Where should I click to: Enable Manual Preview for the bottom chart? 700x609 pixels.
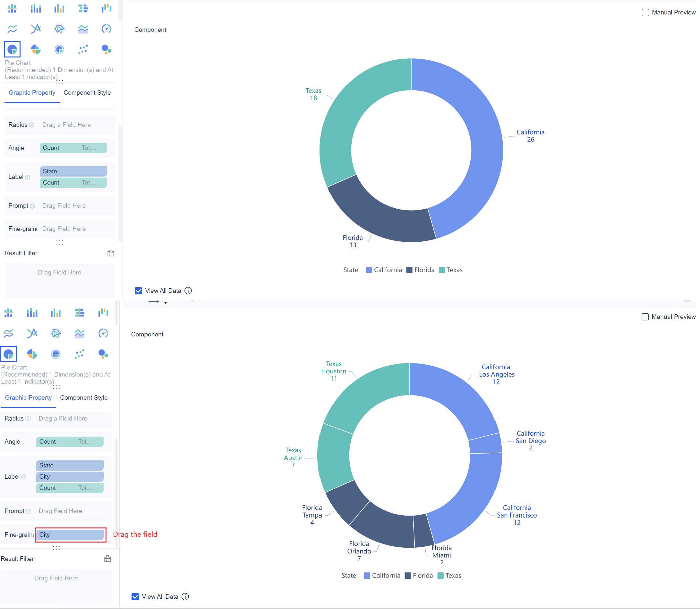(646, 317)
